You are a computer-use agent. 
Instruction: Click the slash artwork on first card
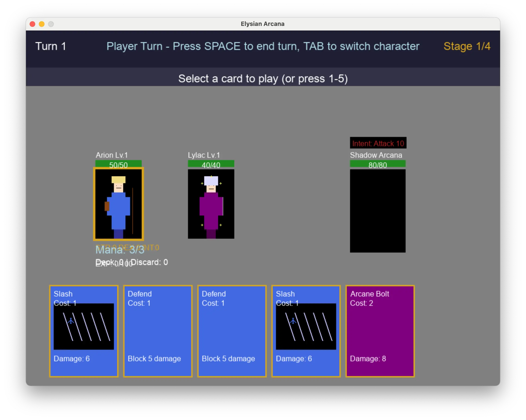point(84,327)
